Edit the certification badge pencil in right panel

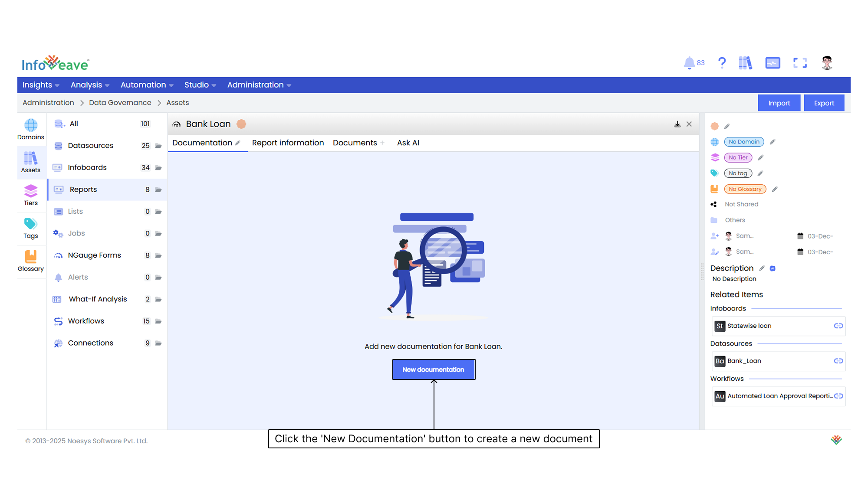pos(727,127)
